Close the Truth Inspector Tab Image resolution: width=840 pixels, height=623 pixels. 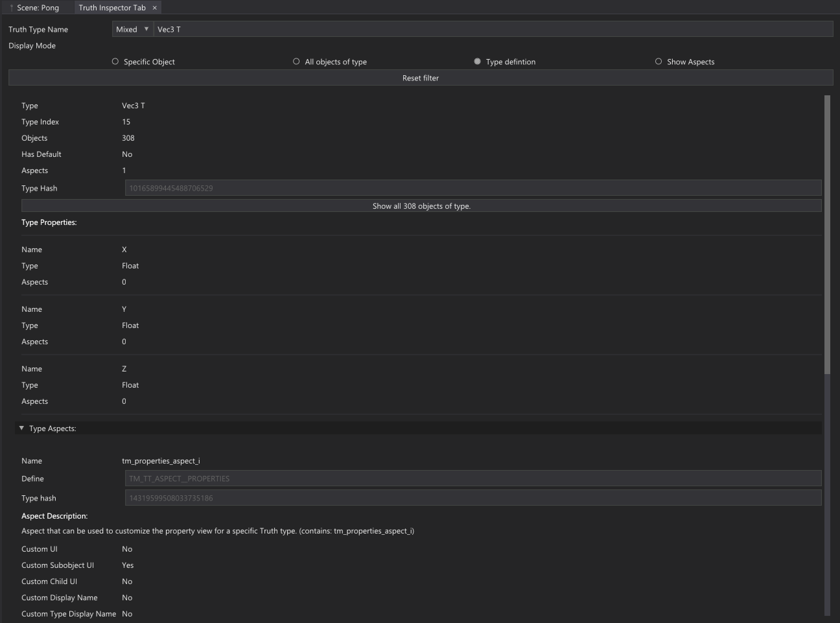(154, 8)
